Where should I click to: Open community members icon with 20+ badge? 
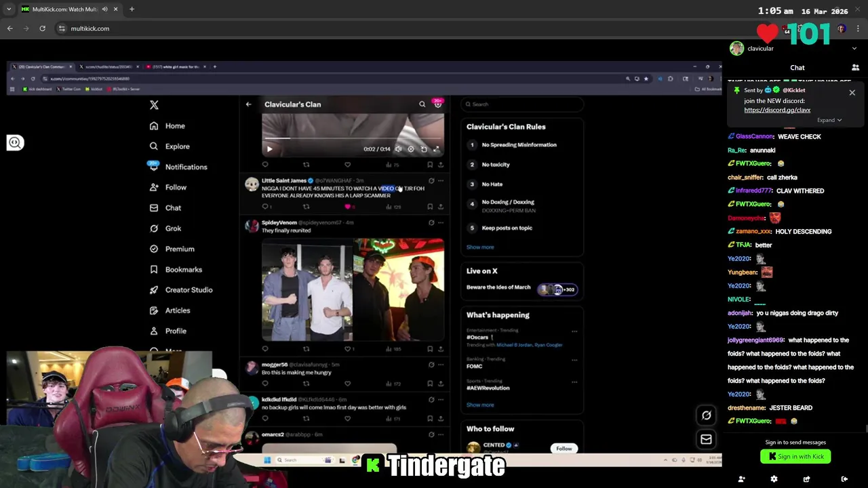point(438,104)
